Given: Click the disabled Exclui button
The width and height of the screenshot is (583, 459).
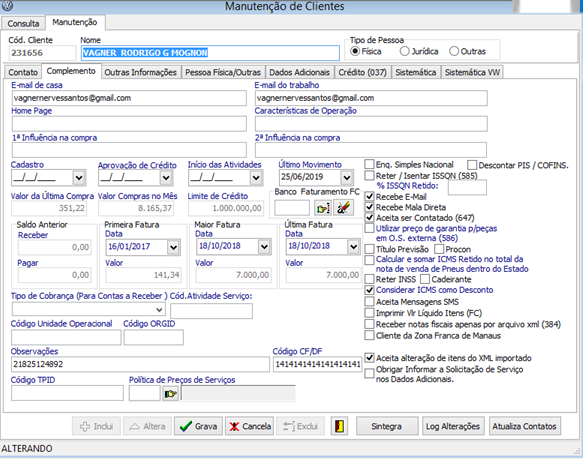Looking at the screenshot, I should point(300,426).
